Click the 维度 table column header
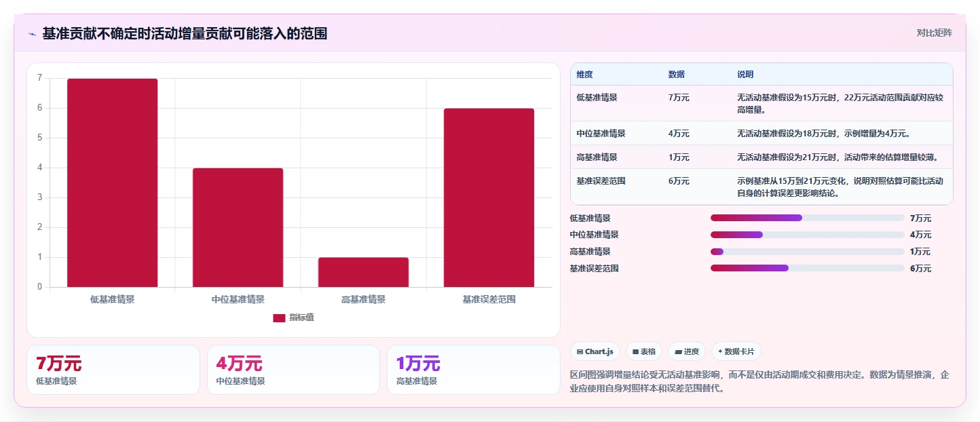The image size is (980, 422). [x=584, y=74]
